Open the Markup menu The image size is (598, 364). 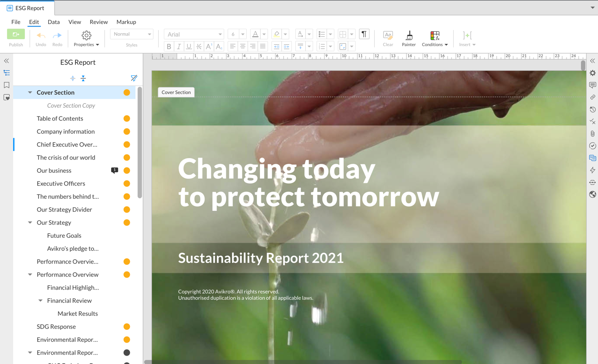126,22
